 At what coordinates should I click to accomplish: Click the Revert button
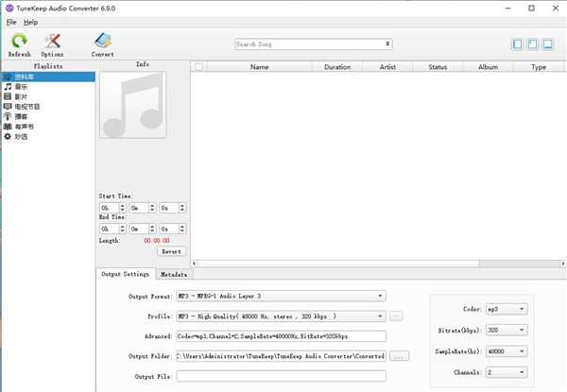tap(171, 251)
